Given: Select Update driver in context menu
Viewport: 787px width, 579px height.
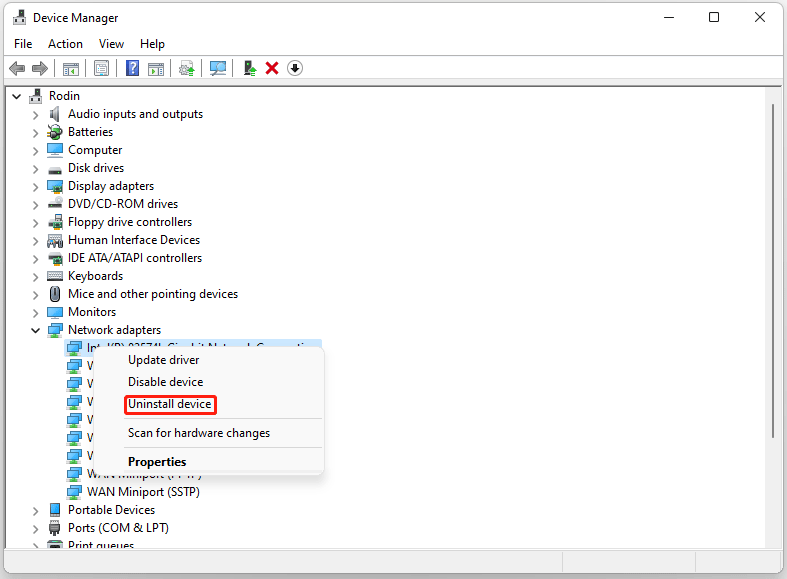Looking at the screenshot, I should (x=164, y=360).
